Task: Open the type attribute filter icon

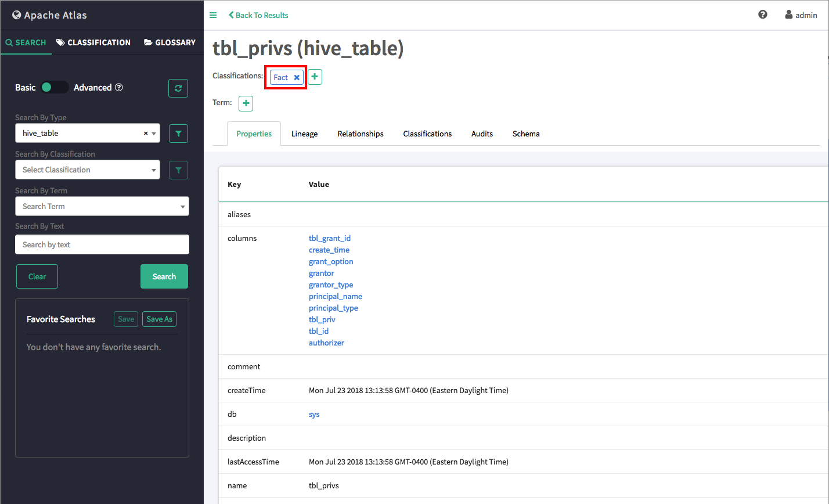Action: coord(178,134)
